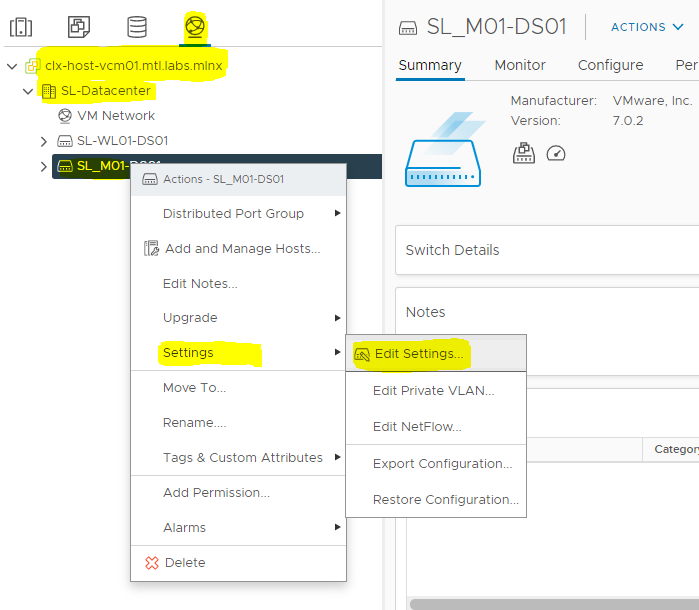This screenshot has height=610, width=699.
Task: Click the 7.0.2 version value
Action: [628, 121]
